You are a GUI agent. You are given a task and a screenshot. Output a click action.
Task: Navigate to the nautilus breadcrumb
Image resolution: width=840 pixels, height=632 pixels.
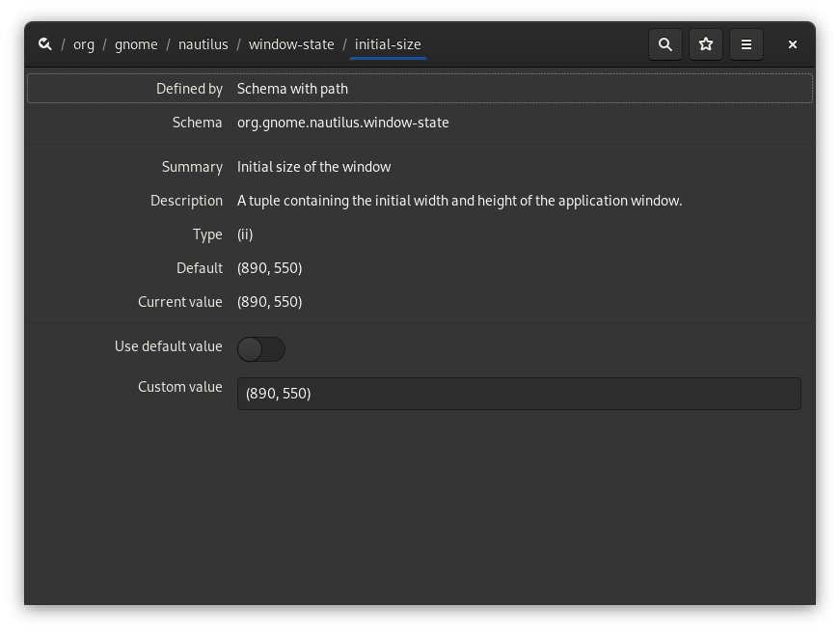[x=203, y=44]
